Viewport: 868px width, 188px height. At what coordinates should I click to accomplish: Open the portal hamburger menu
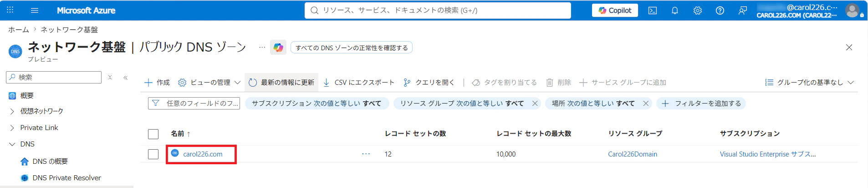pos(35,10)
